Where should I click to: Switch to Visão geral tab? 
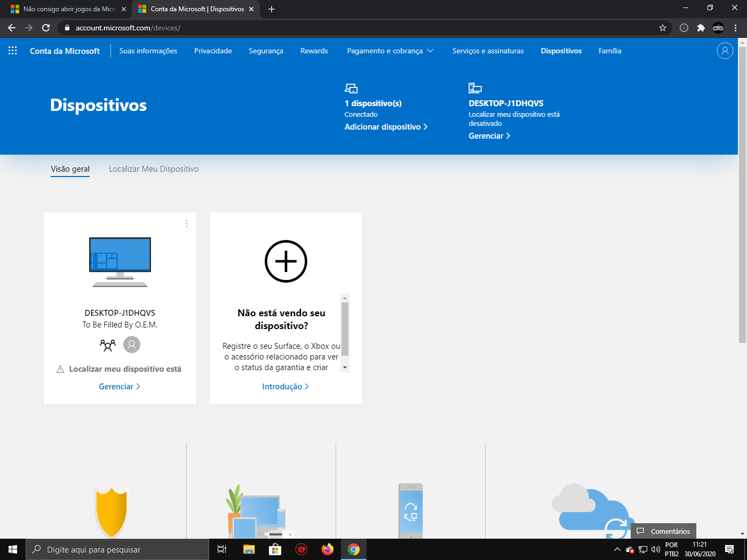70,169
